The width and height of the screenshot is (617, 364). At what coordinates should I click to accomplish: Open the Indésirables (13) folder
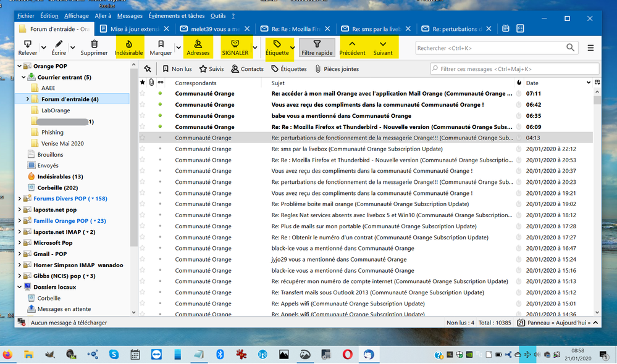click(60, 176)
